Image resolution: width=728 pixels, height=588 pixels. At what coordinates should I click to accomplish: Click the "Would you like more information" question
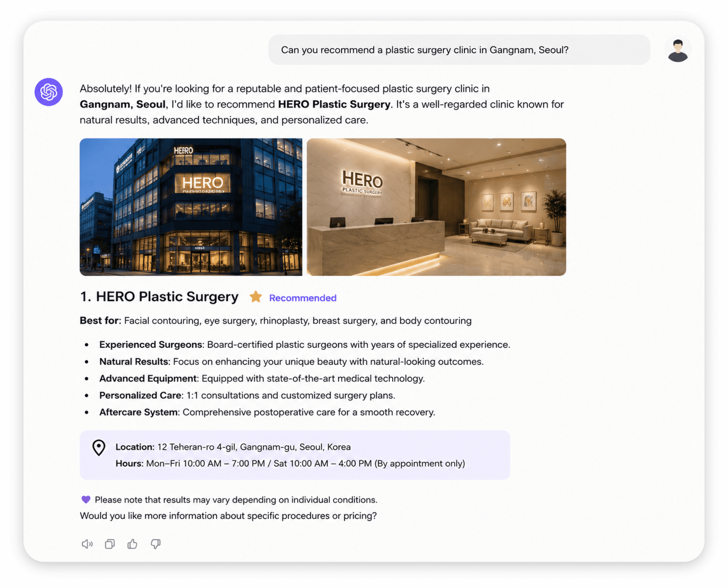228,515
